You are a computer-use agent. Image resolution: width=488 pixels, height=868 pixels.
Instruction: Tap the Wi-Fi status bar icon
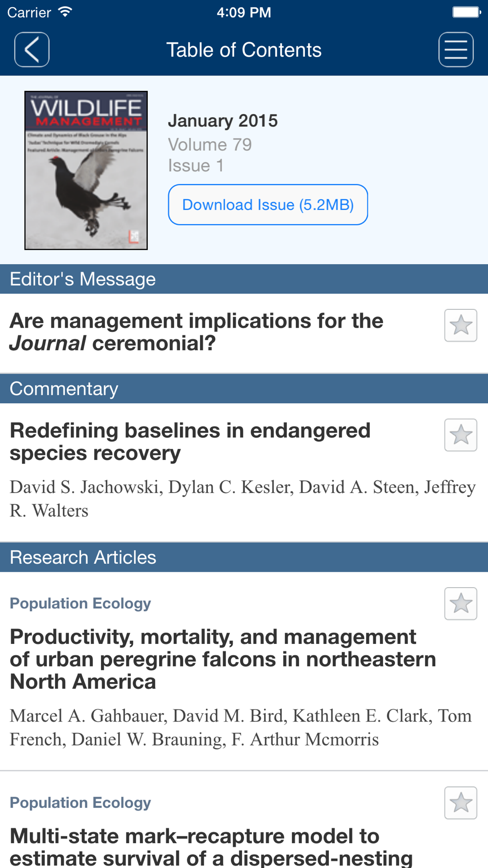click(64, 12)
